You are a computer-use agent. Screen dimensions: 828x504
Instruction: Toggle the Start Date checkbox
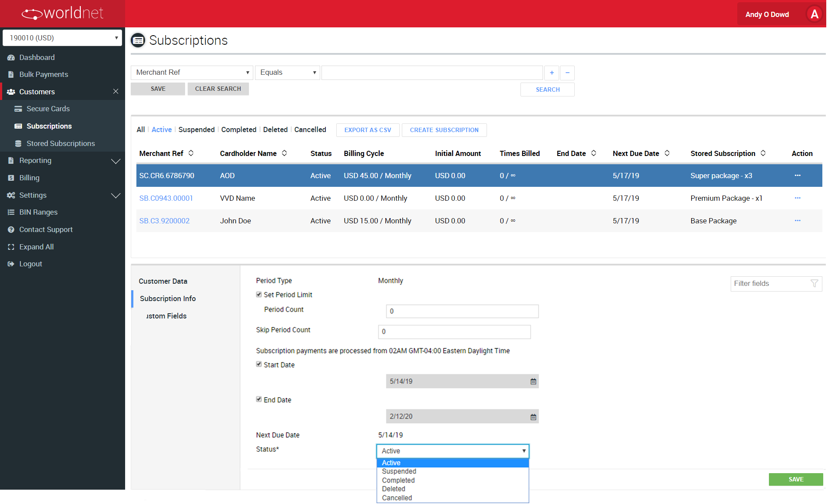(259, 365)
